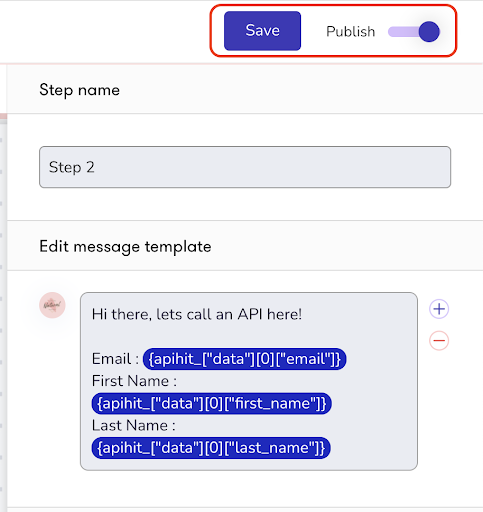Screen dimensions: 483x512
Task: Place cursor after 'Email :' label
Action: [x=140, y=359]
